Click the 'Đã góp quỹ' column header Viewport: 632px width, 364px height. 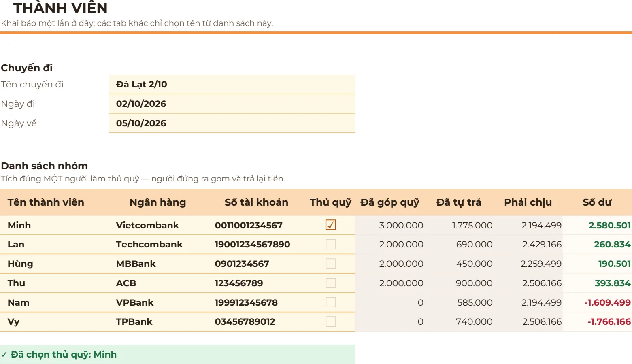pyautogui.click(x=390, y=202)
